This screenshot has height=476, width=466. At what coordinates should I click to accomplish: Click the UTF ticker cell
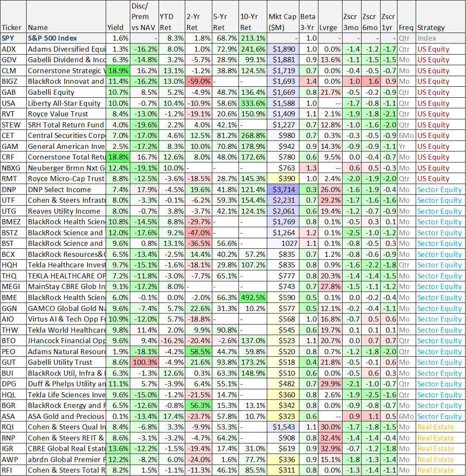point(14,200)
